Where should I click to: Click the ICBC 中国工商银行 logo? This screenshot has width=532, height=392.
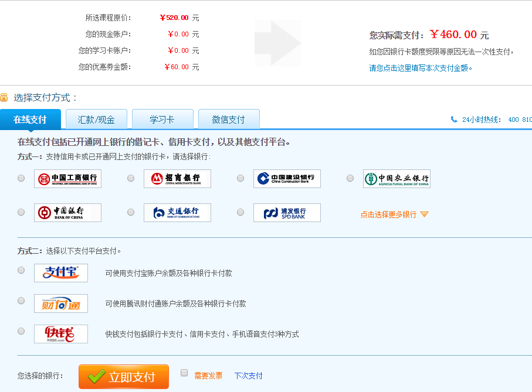(67, 179)
